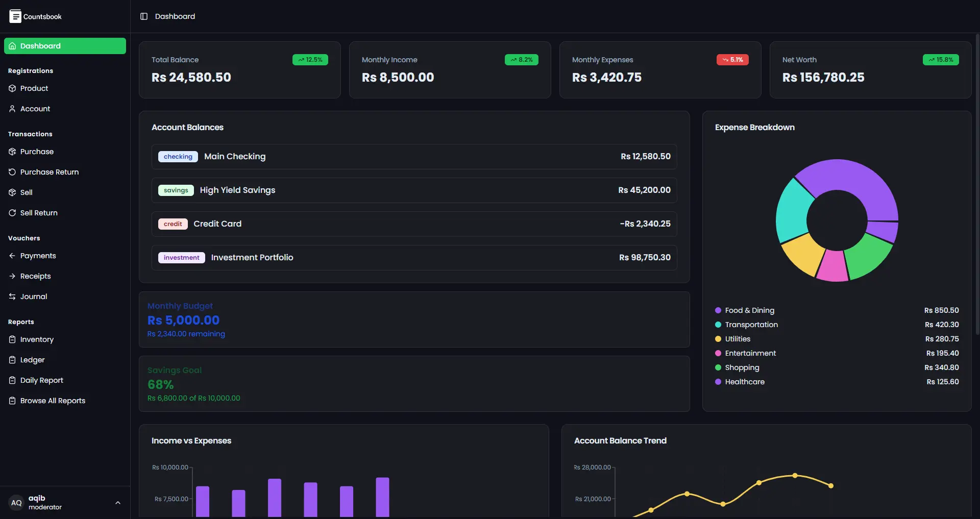This screenshot has height=519, width=980.
Task: Select the Journal icon in sidebar
Action: coord(12,296)
